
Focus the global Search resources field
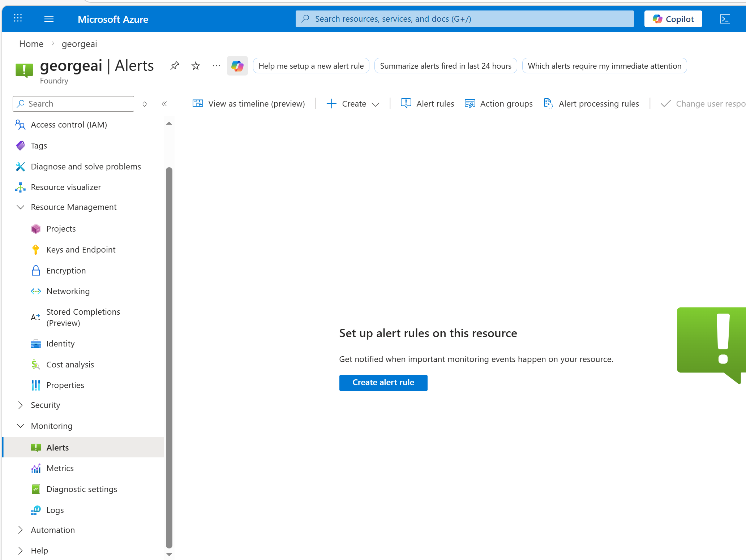464,19
